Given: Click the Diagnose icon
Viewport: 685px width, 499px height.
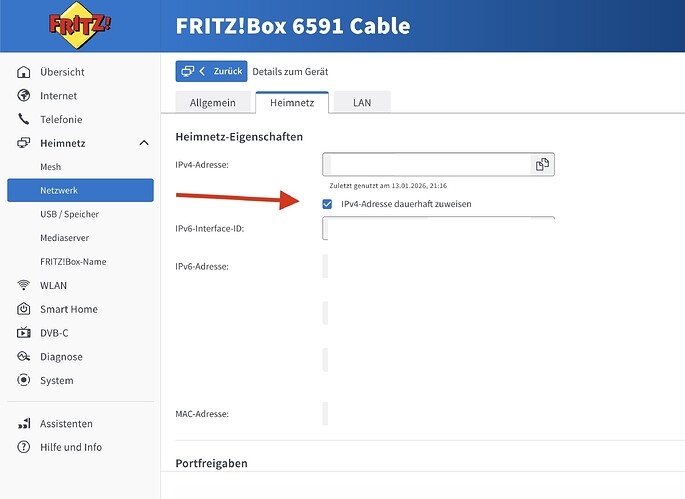Looking at the screenshot, I should [x=24, y=357].
